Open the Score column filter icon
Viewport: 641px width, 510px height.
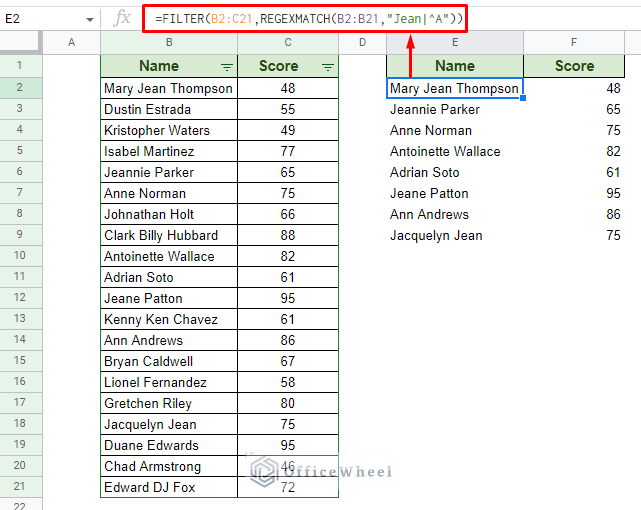[327, 67]
